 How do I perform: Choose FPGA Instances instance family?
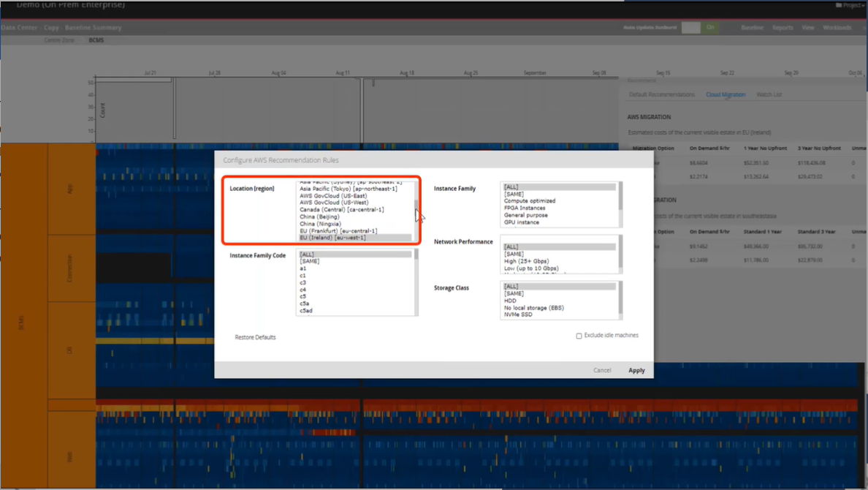pyautogui.click(x=525, y=208)
